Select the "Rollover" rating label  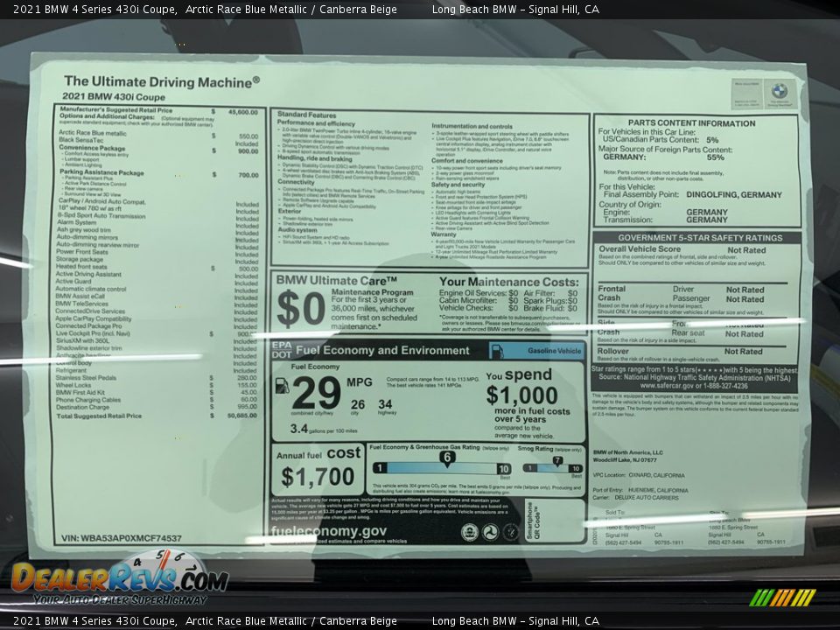tap(612, 351)
